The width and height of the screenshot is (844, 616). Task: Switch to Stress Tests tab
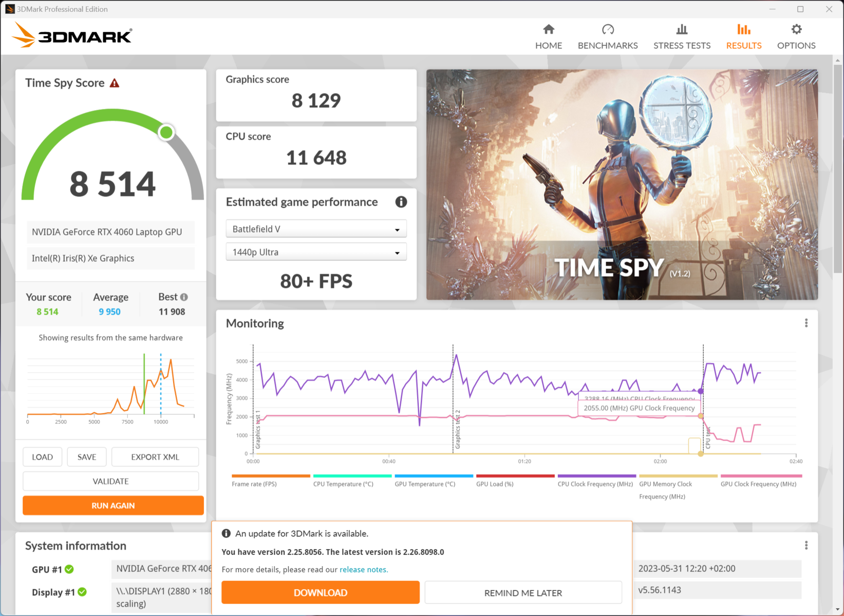coord(682,37)
